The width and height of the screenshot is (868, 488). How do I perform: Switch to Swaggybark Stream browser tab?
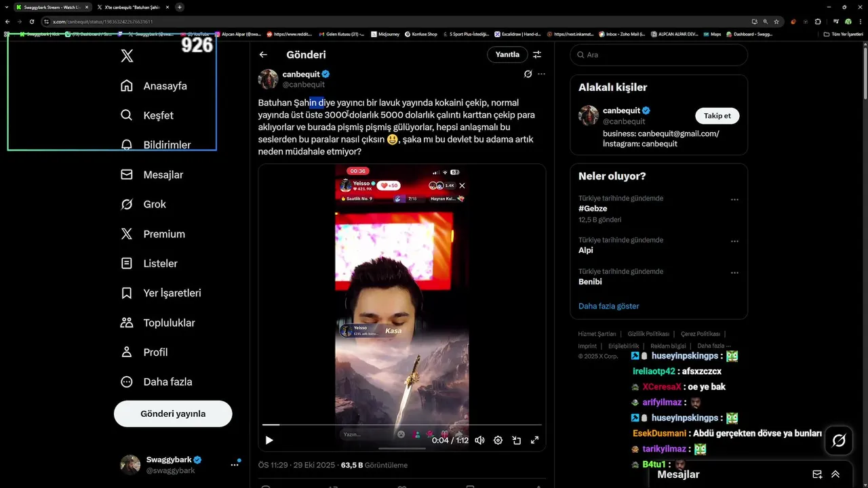[52, 7]
